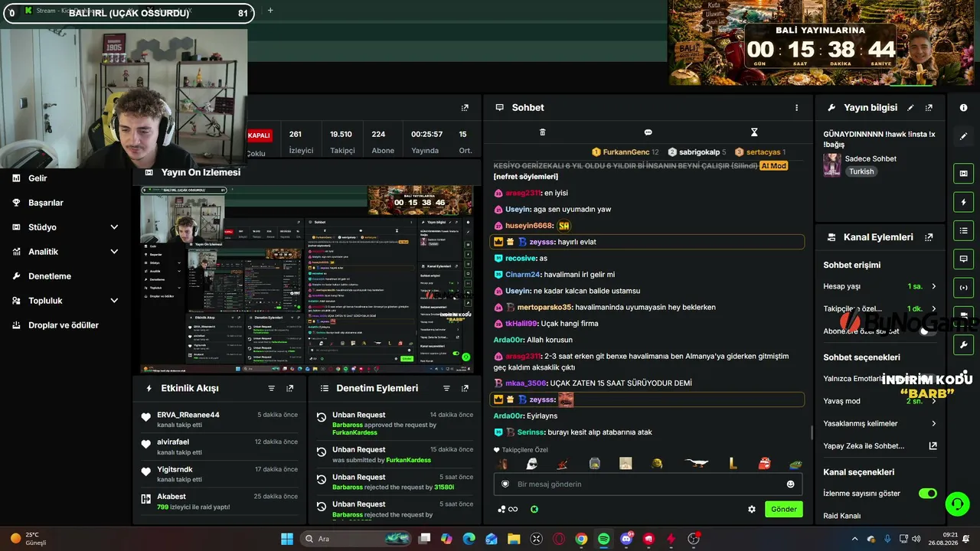Image resolution: width=980 pixels, height=551 pixels.
Task: Click the Turkish language tag
Action: point(861,171)
